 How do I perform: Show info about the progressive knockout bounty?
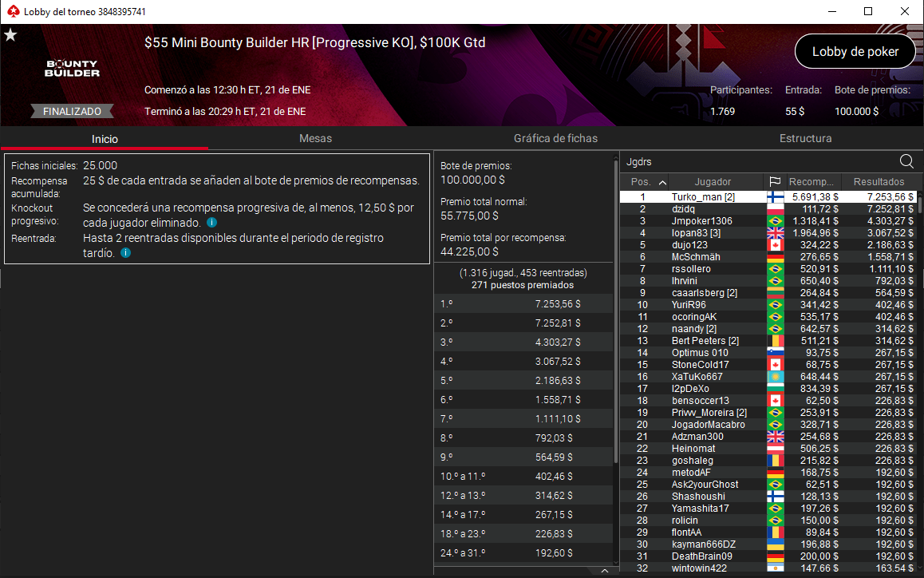click(212, 223)
